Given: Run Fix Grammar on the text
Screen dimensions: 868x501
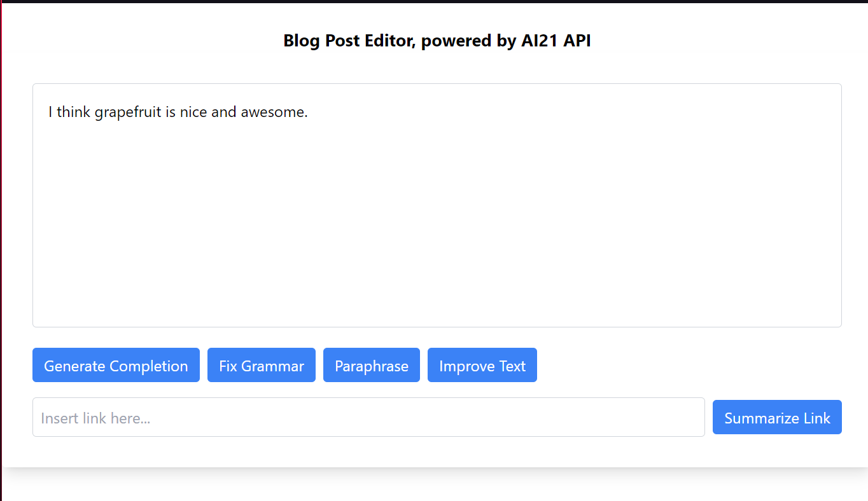Looking at the screenshot, I should [262, 365].
